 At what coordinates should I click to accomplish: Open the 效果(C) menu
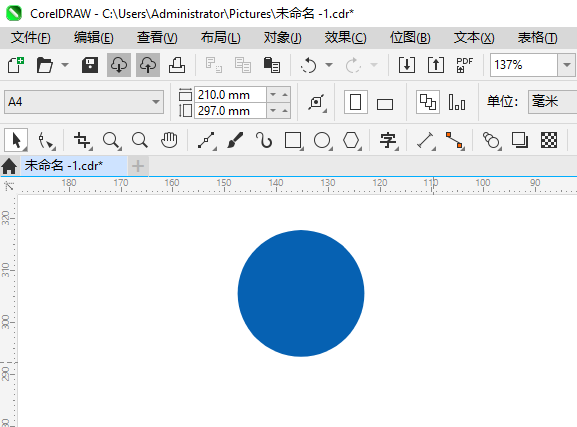click(345, 38)
